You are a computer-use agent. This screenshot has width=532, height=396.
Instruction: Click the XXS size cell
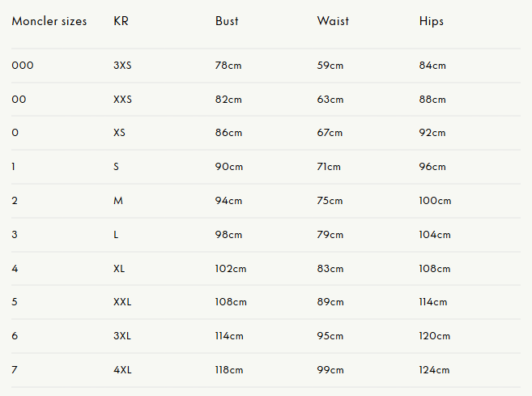pos(122,100)
